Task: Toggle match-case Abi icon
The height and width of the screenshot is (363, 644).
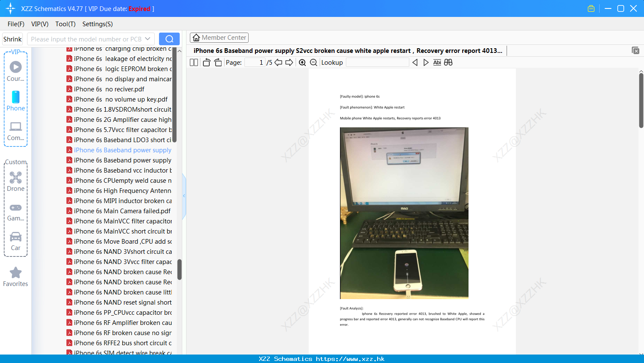Action: click(x=437, y=63)
